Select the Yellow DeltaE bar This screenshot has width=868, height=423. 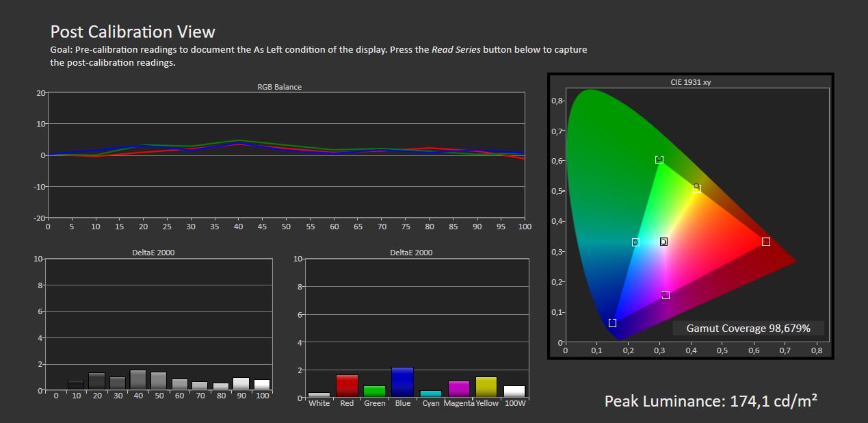[486, 387]
